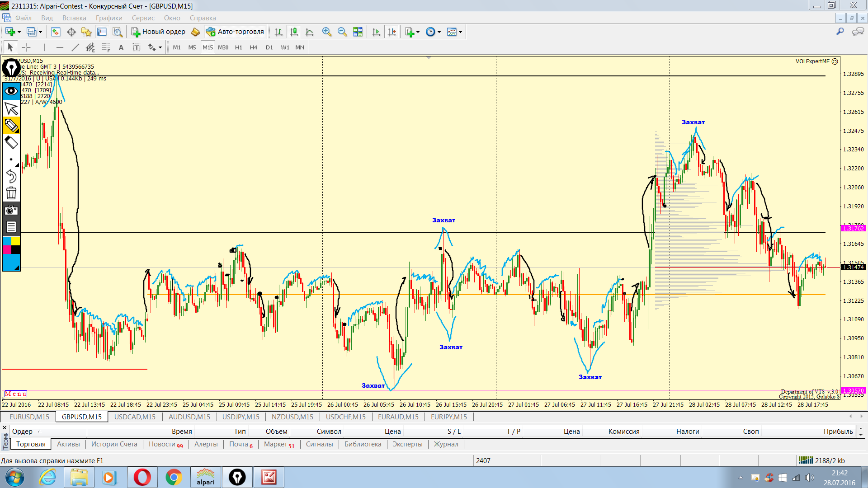Click the Новый ордер button

coord(158,32)
